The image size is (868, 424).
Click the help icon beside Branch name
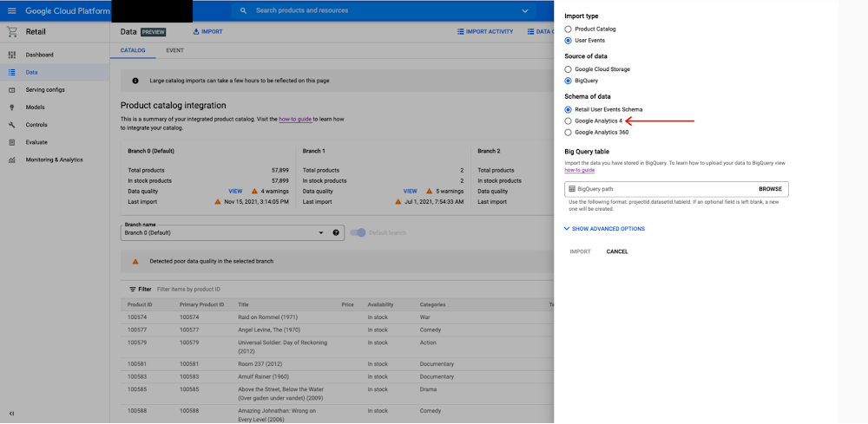[x=336, y=232]
